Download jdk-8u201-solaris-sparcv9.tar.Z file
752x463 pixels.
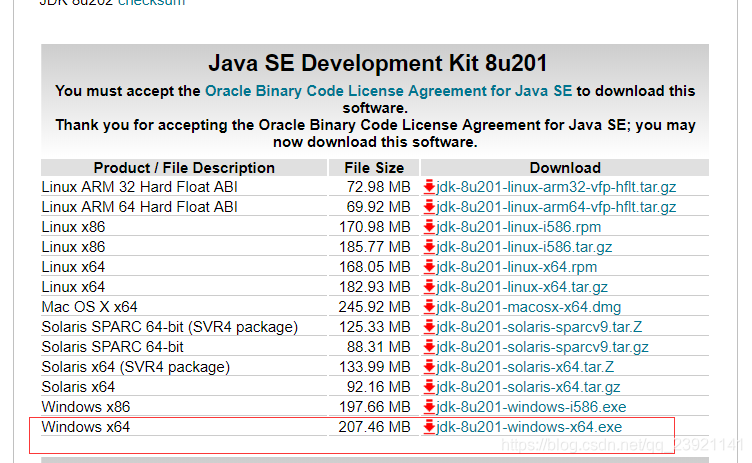click(539, 327)
